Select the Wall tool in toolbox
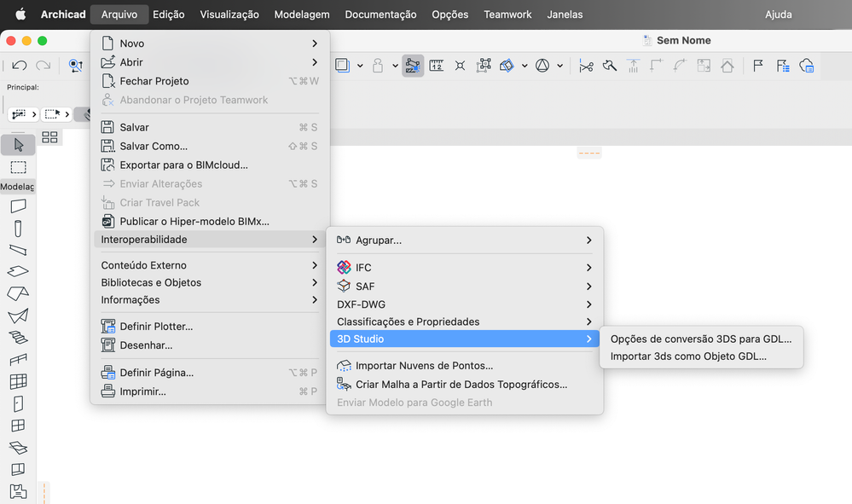 pos(18,206)
